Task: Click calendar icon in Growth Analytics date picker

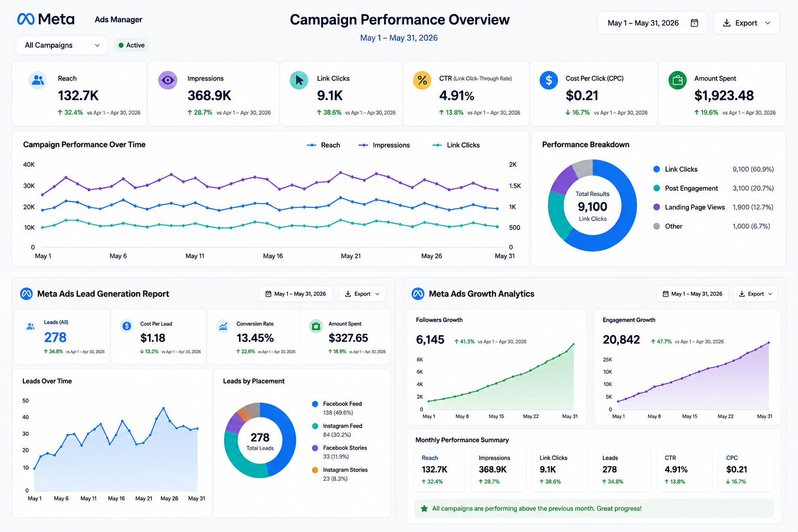Action: pos(666,294)
